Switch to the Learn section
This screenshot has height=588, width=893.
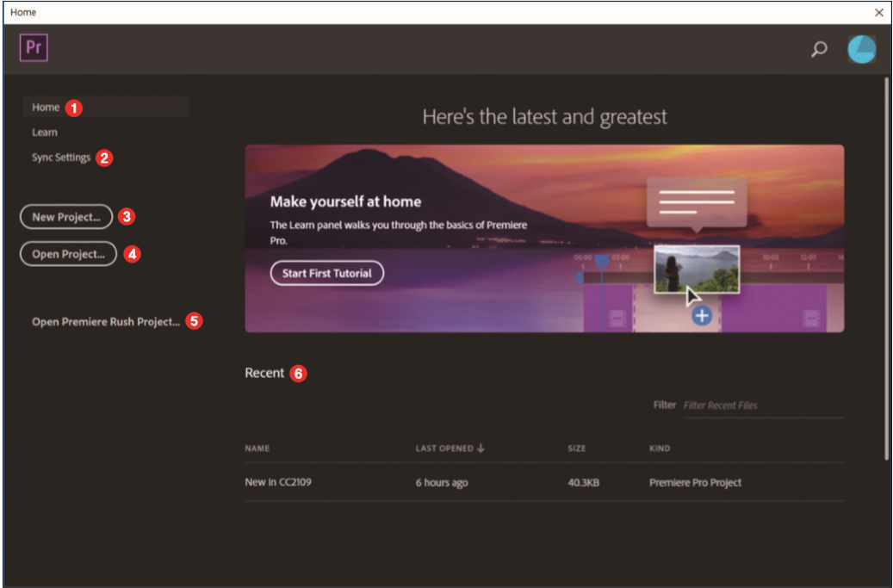(45, 132)
